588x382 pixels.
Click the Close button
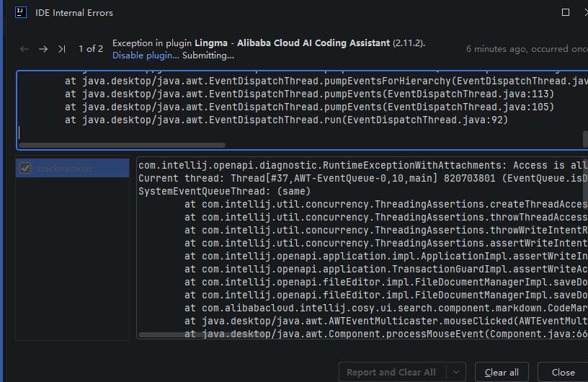(x=563, y=372)
